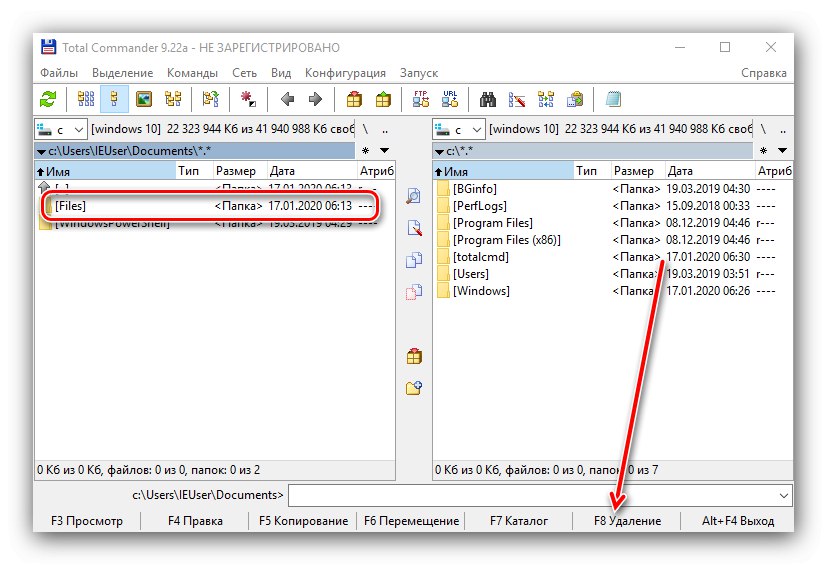Screen dimensions: 827x565
Task: Open Thumbnail view from the toolbar
Action: click(x=144, y=99)
